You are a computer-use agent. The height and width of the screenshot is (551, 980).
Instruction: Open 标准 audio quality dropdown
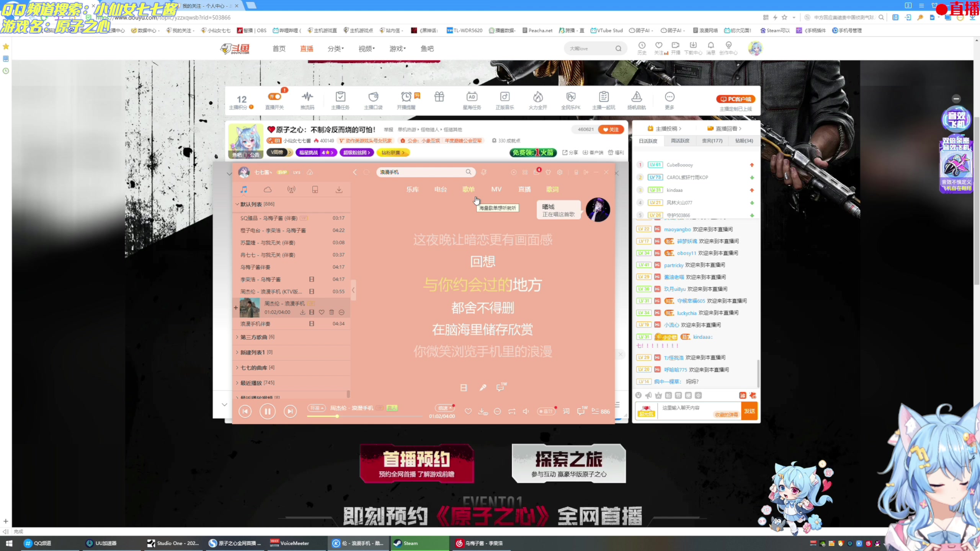(317, 408)
